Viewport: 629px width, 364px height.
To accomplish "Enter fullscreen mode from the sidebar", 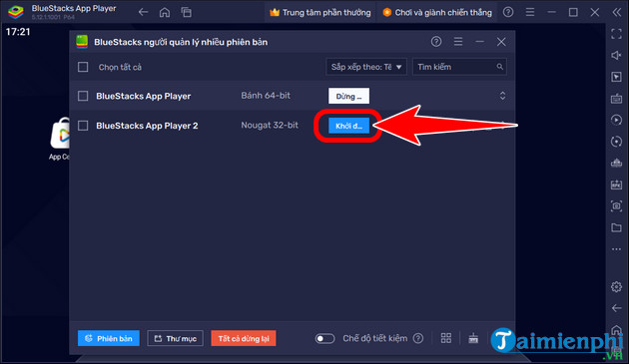I will (617, 34).
